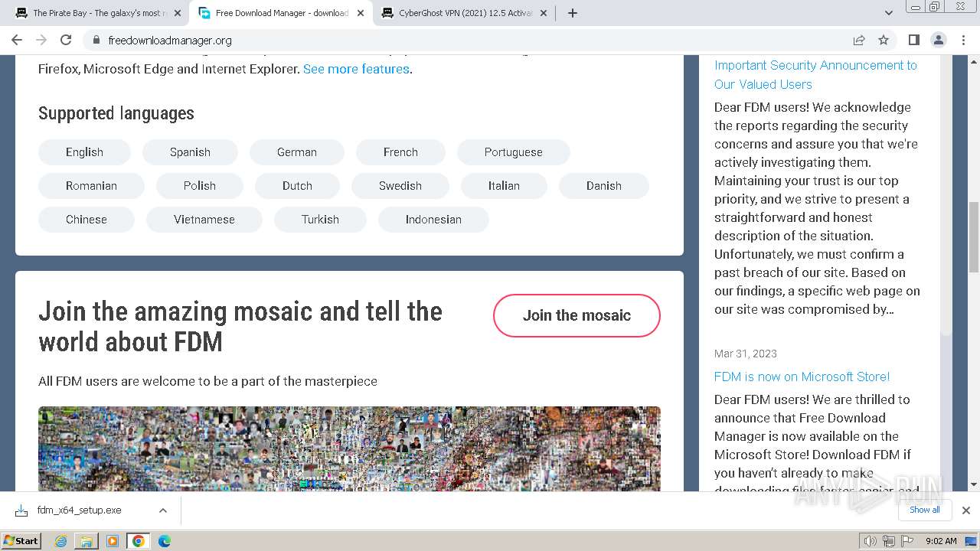Viewport: 980px width, 551px height.
Task: Open Chrome three-dot menu
Action: [963, 40]
